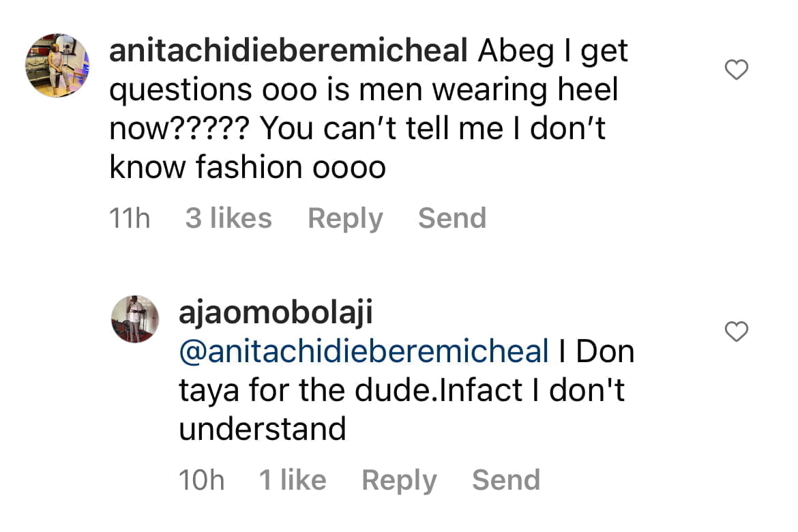View who gave the 1 like
The width and height of the screenshot is (798, 532).
(293, 479)
